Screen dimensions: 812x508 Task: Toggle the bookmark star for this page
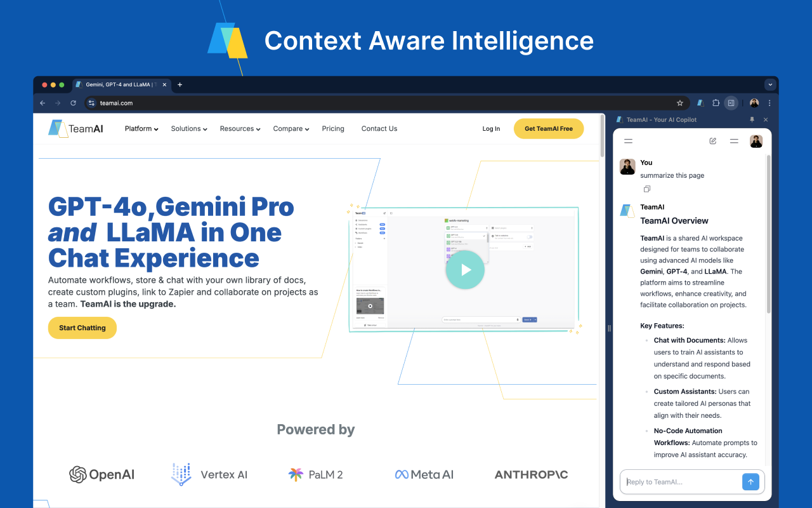tap(679, 103)
